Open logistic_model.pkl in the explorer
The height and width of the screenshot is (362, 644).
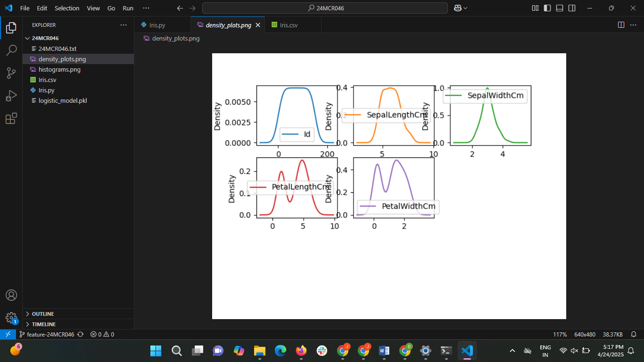point(78,100)
